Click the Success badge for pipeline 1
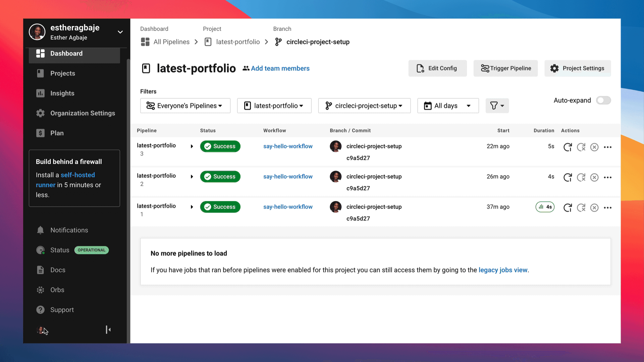 [220, 207]
